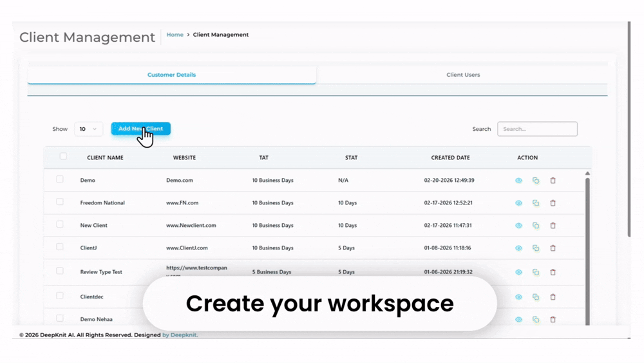
Task: Duplicate the Freedom National row
Action: (x=536, y=203)
